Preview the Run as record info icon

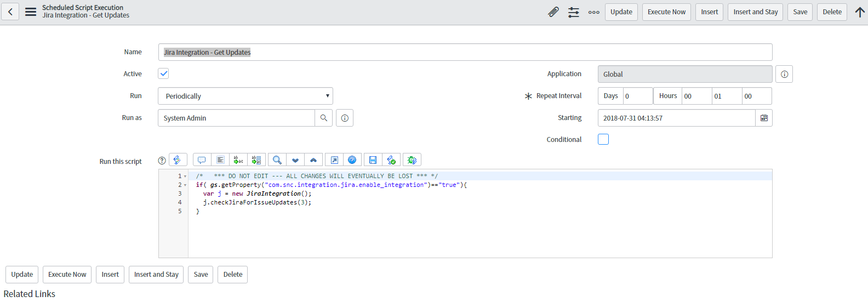tap(345, 118)
